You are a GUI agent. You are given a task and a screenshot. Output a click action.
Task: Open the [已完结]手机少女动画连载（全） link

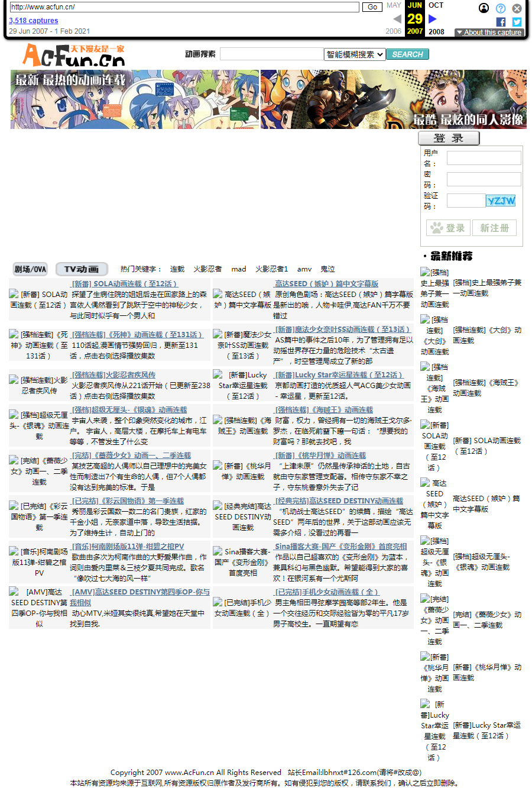[326, 592]
